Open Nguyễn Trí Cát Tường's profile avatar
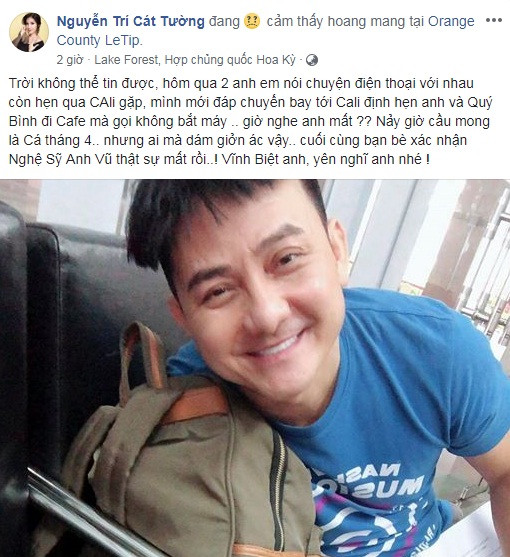Image resolution: width=510 pixels, height=557 pixels. click(x=29, y=32)
